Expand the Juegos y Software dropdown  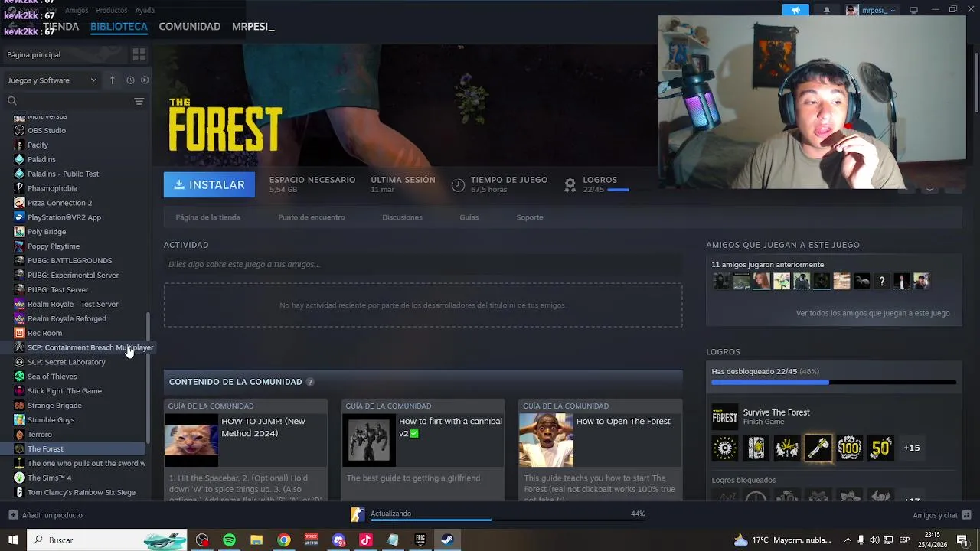pos(52,80)
